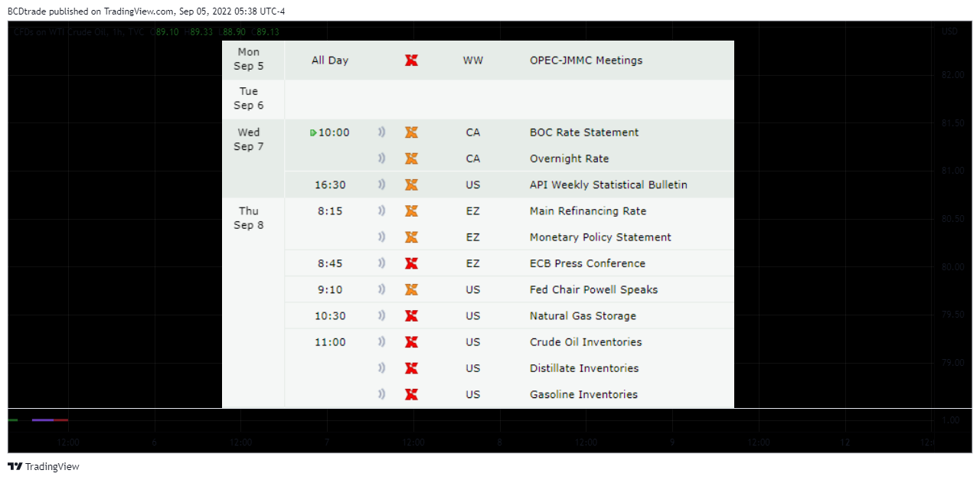The width and height of the screenshot is (980, 480).
Task: Click the 8:15 time cell
Action: click(330, 211)
